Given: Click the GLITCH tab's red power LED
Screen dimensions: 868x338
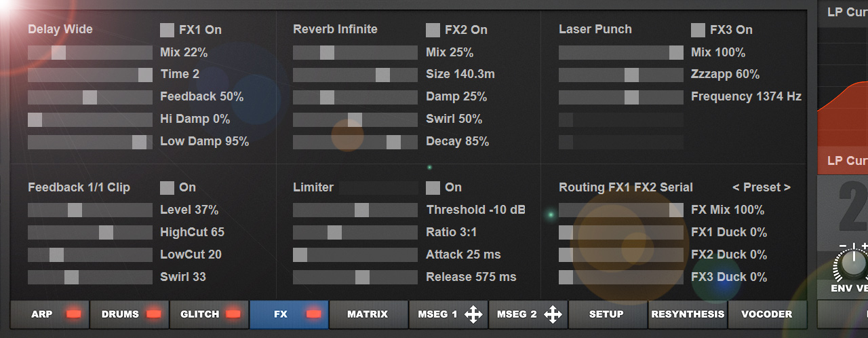Looking at the screenshot, I should pyautogui.click(x=233, y=314).
